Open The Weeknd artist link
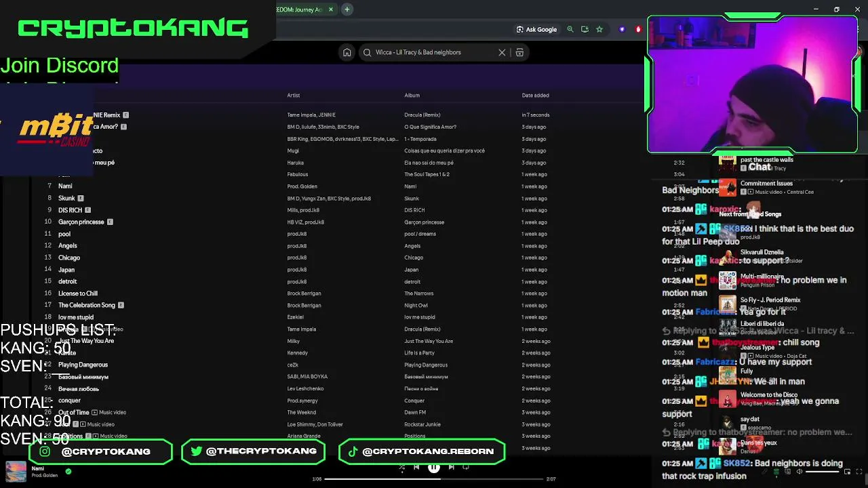This screenshot has height=488, width=868. pyautogui.click(x=301, y=412)
